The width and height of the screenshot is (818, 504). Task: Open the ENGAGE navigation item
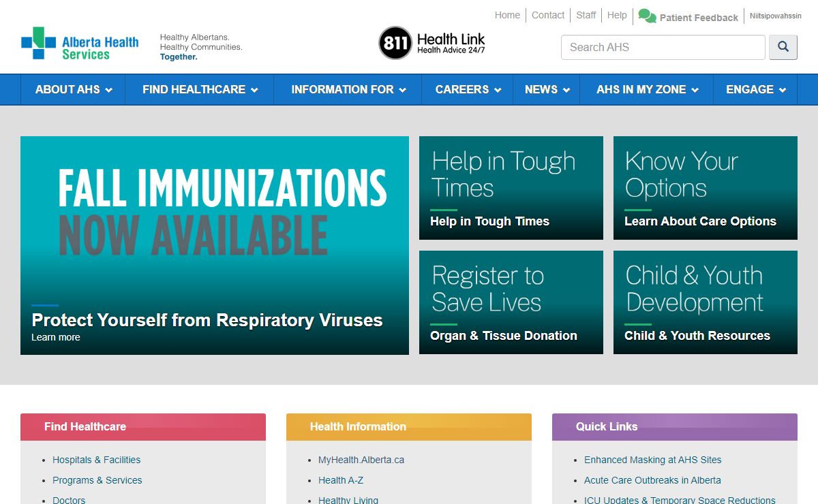(755, 89)
